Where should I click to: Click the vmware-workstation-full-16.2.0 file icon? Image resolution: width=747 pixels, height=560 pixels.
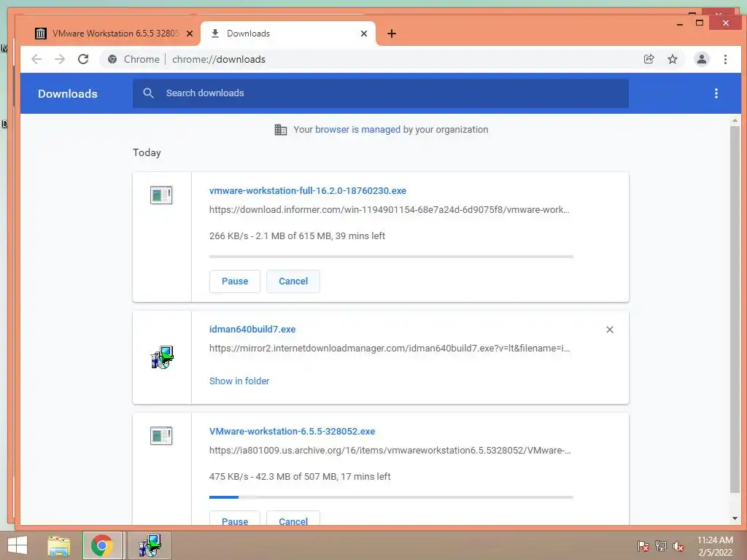pyautogui.click(x=161, y=195)
